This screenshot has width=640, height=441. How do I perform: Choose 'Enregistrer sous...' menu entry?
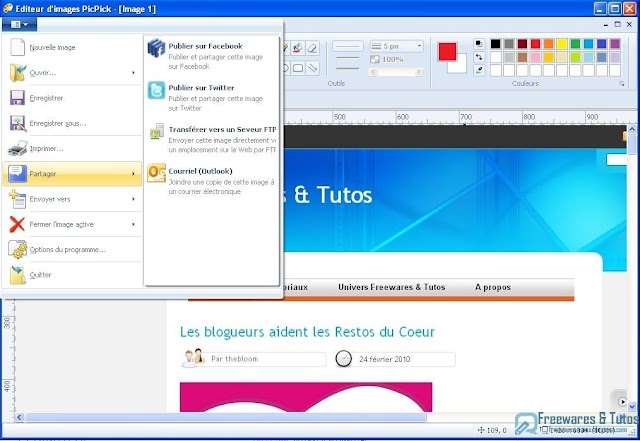(73, 123)
